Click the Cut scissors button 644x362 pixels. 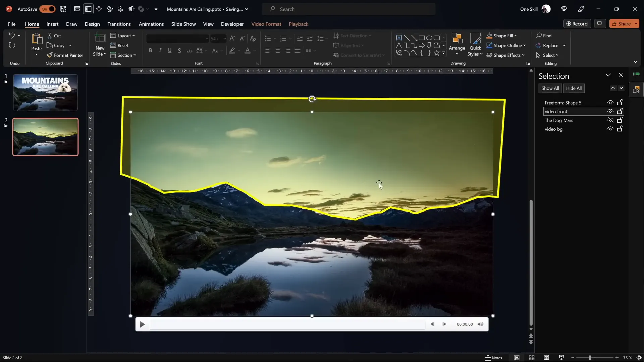[54, 36]
